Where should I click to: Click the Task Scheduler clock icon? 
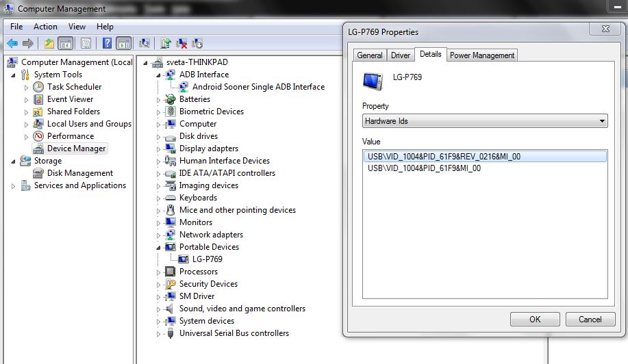(38, 87)
